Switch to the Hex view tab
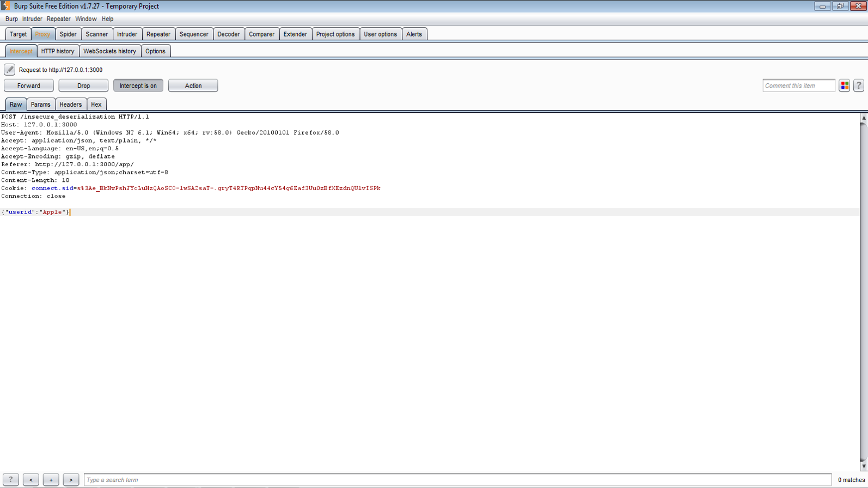Viewport: 868px width, 488px height. [x=96, y=105]
